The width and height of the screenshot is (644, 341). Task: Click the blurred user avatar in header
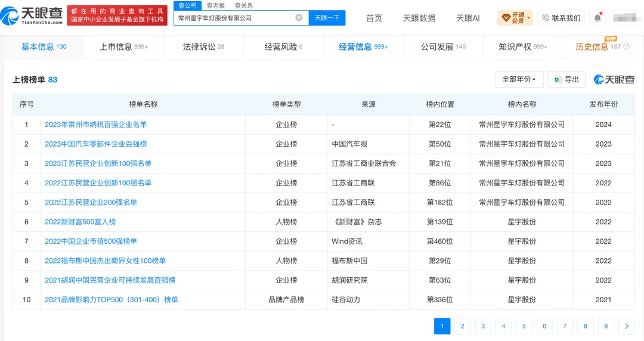(626, 18)
